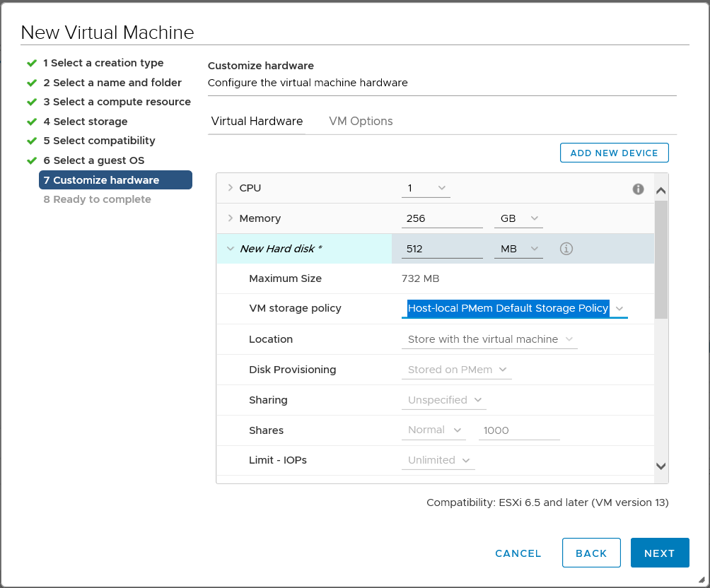Click the hard disk size field showing 512

pyautogui.click(x=442, y=249)
